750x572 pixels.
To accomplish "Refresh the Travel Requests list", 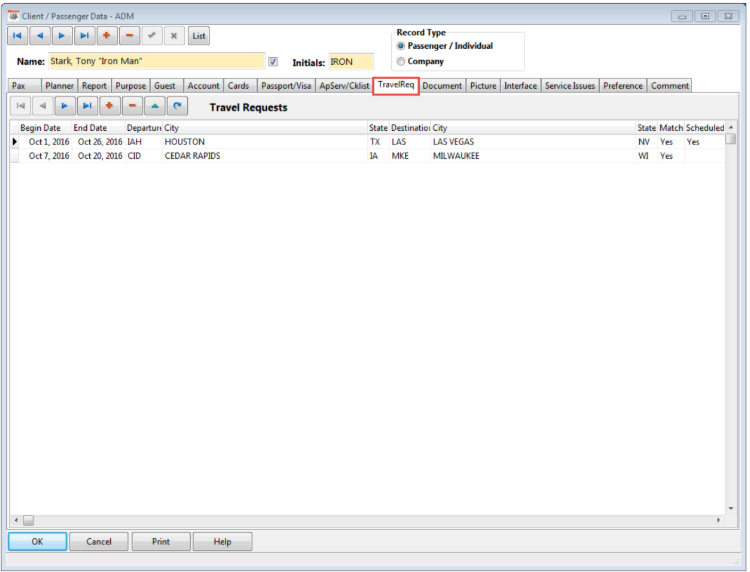I will pos(177,106).
